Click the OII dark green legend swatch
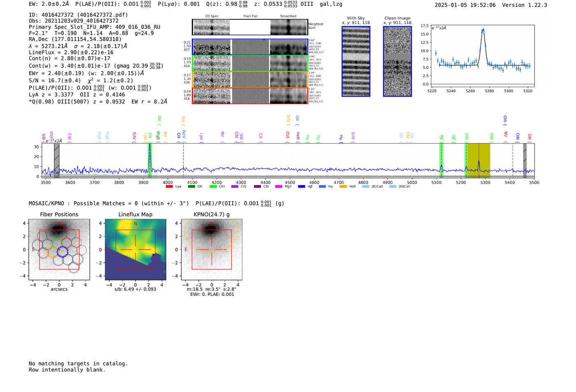This screenshot has height=392, width=576. pyautogui.click(x=191, y=186)
